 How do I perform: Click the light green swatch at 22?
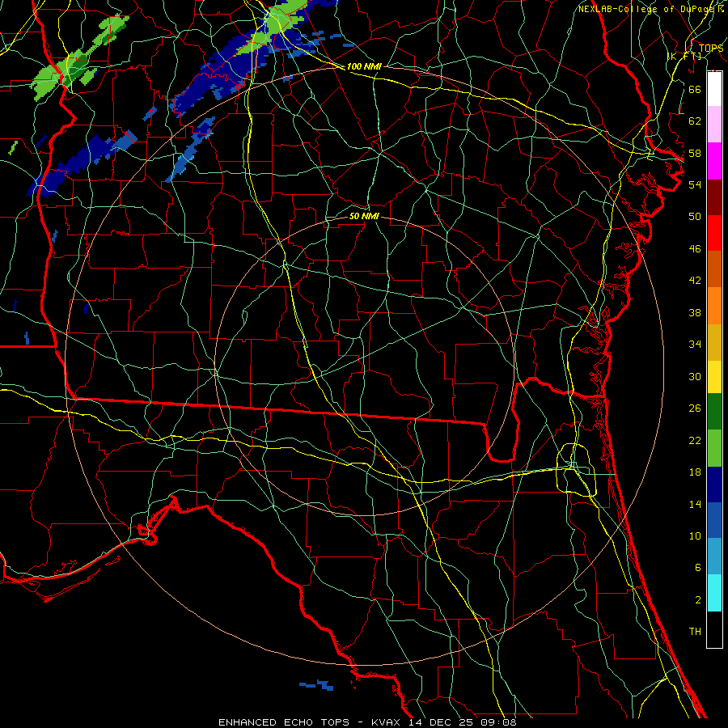click(x=714, y=448)
